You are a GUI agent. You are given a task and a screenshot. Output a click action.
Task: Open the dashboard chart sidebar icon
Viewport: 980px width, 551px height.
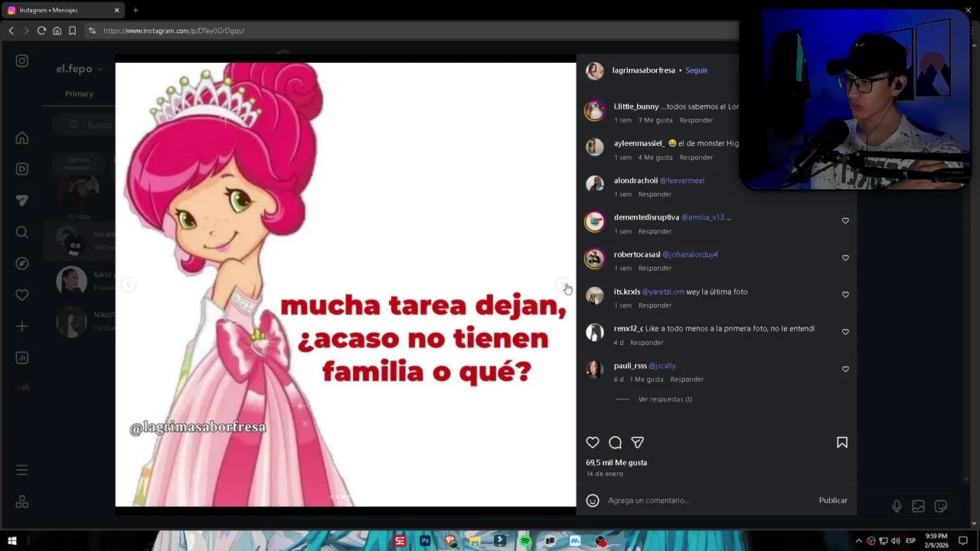tap(22, 357)
